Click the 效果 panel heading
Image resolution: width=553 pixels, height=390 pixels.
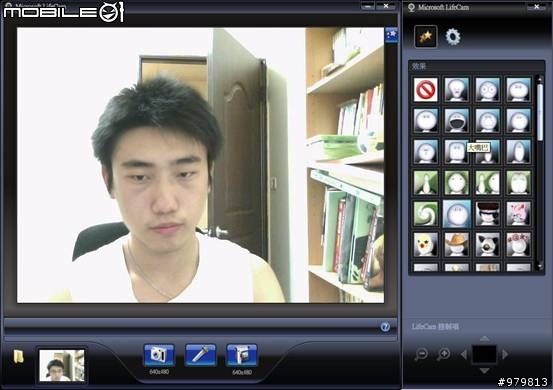tap(419, 66)
